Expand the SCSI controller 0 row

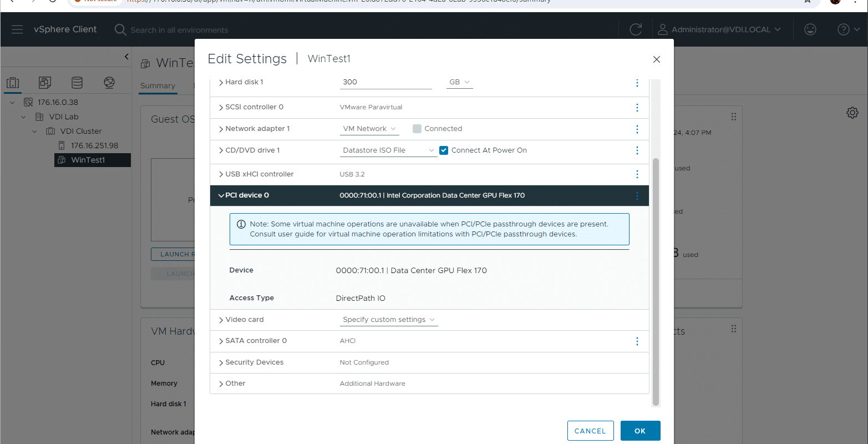coord(221,107)
